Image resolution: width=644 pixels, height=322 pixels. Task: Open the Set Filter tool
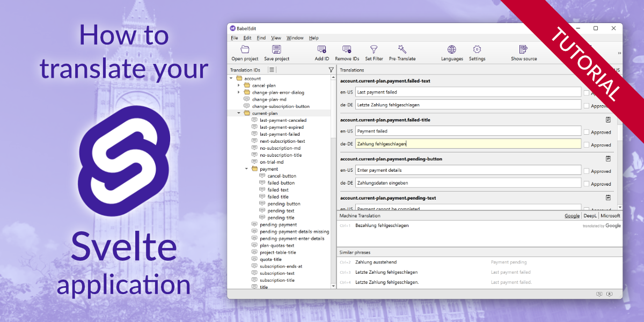tap(374, 53)
